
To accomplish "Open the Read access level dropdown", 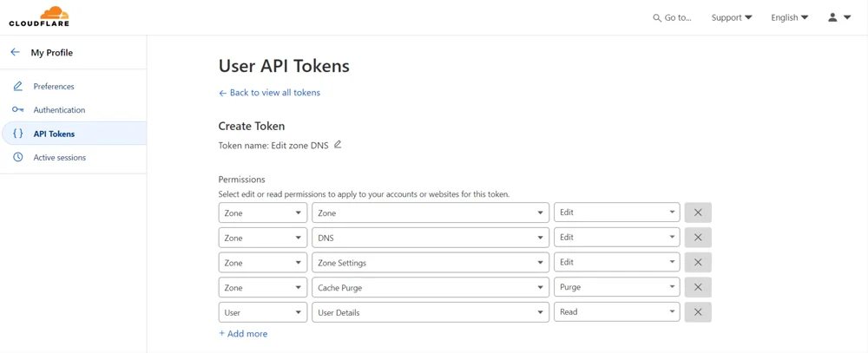I will coord(617,312).
